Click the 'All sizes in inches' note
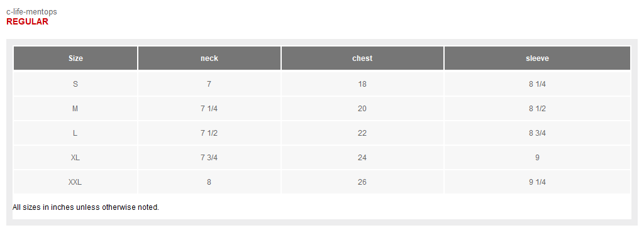This screenshot has height=235, width=644. tap(86, 207)
